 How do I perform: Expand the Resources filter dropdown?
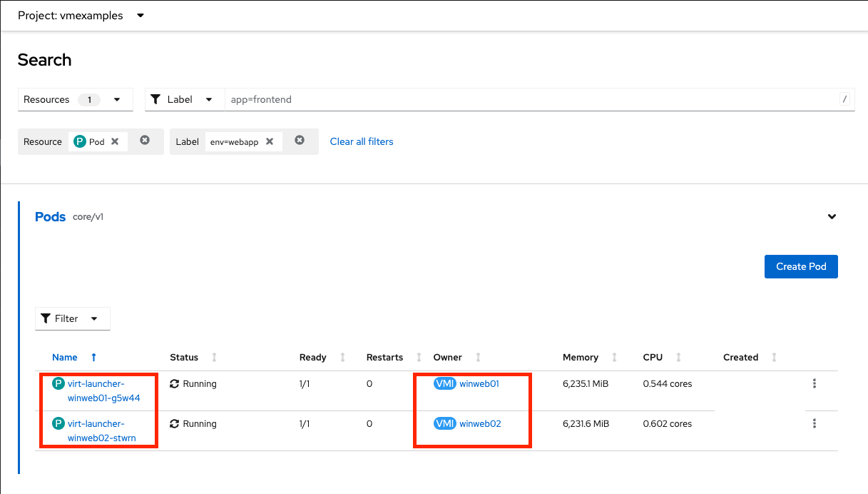(116, 99)
